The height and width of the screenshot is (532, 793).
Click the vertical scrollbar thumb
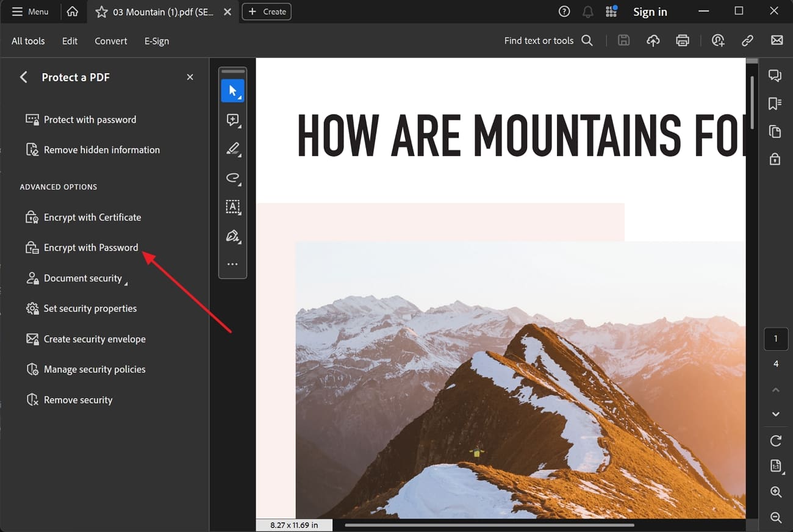(x=752, y=101)
